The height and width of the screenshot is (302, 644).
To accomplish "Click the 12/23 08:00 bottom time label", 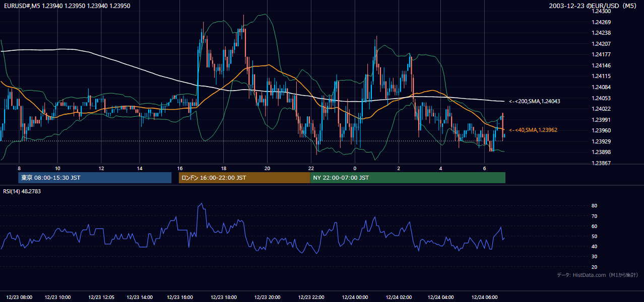I will pyautogui.click(x=20, y=297).
